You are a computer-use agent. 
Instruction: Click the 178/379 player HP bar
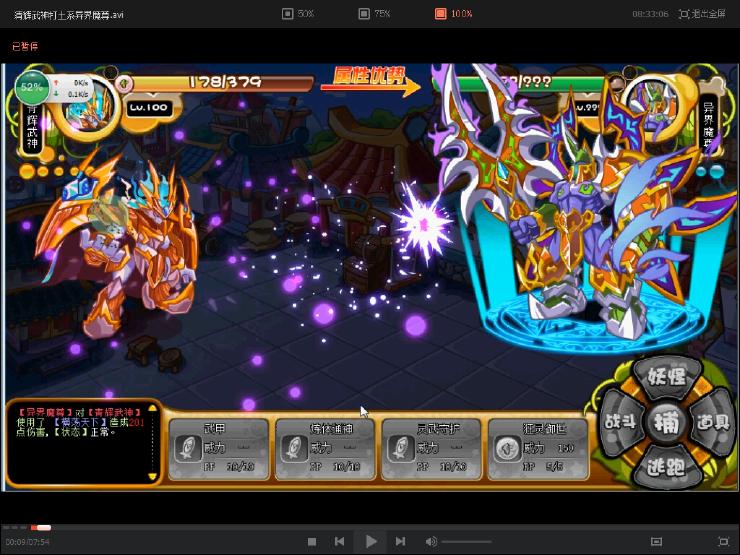(x=223, y=83)
